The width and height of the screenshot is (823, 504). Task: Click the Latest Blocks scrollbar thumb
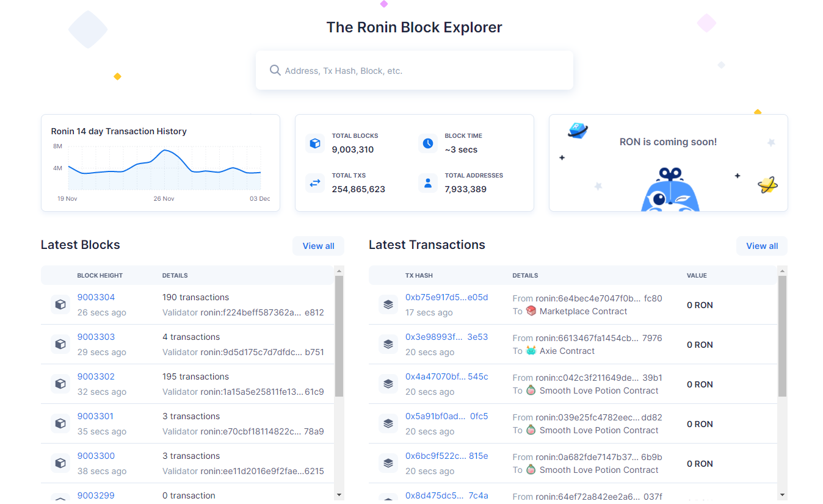pyautogui.click(x=339, y=336)
